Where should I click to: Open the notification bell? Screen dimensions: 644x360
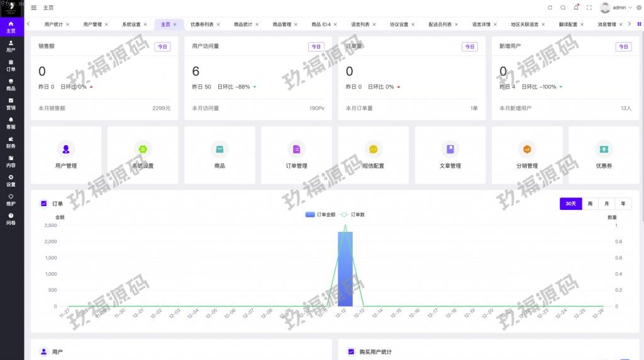pyautogui.click(x=575, y=8)
